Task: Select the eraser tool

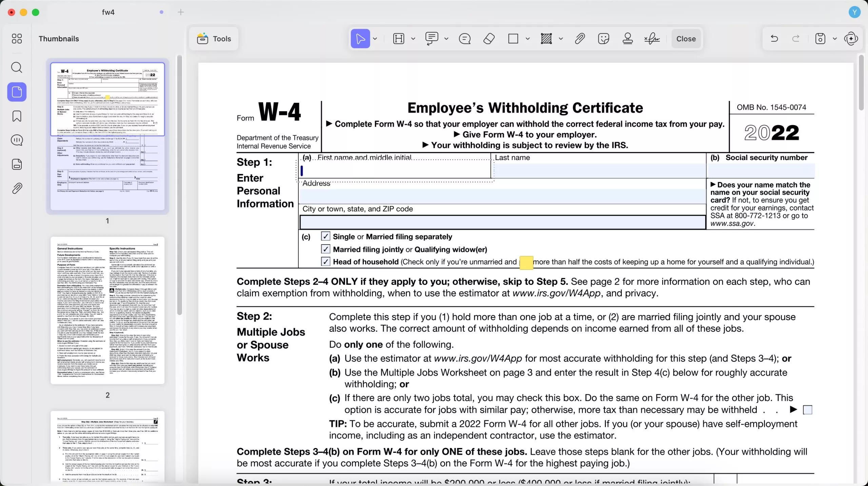Action: pyautogui.click(x=489, y=39)
